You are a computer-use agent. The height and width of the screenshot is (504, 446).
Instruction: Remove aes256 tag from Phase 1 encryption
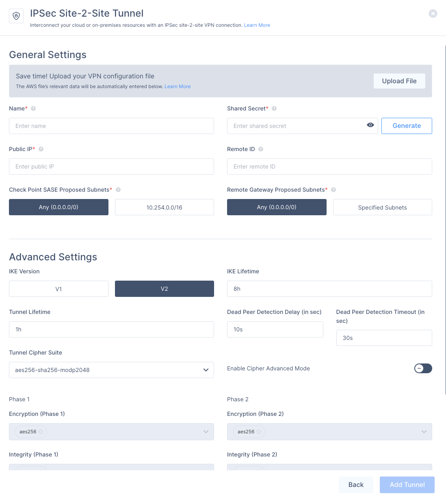pos(41,432)
